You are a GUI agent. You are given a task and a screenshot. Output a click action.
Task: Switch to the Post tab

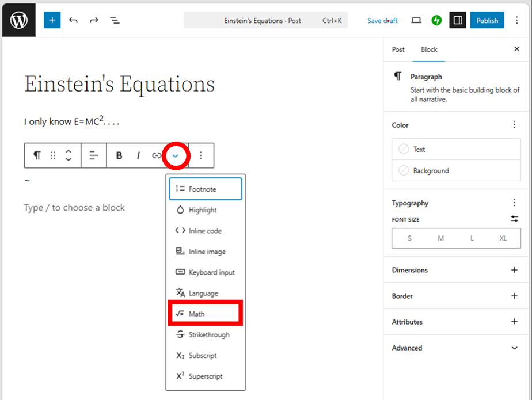click(x=398, y=49)
